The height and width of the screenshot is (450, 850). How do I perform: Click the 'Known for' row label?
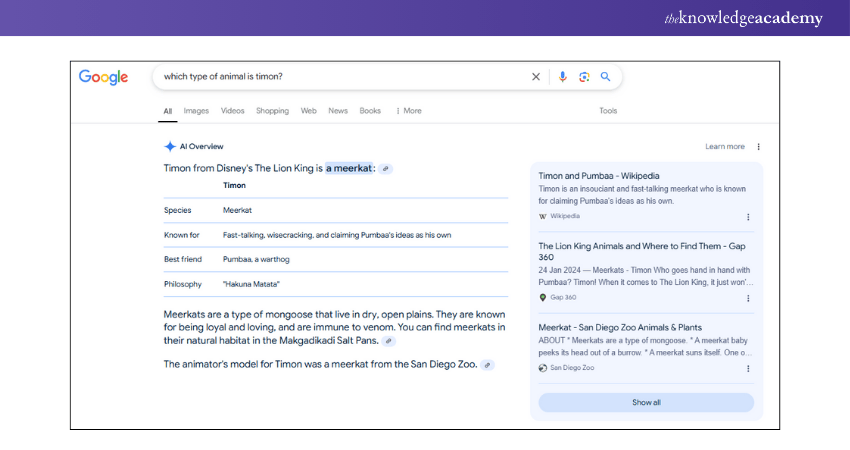pos(182,235)
